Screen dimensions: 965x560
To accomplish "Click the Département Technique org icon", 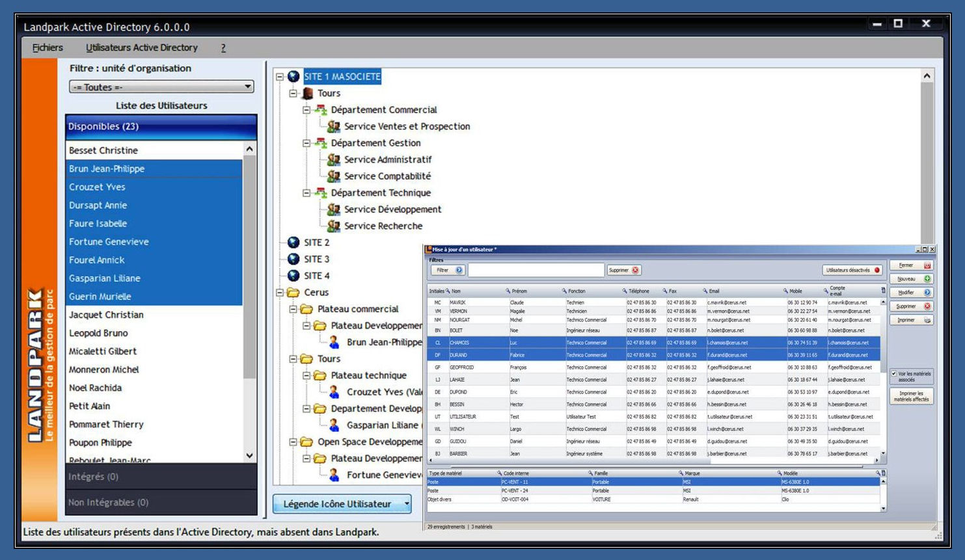I will [321, 193].
